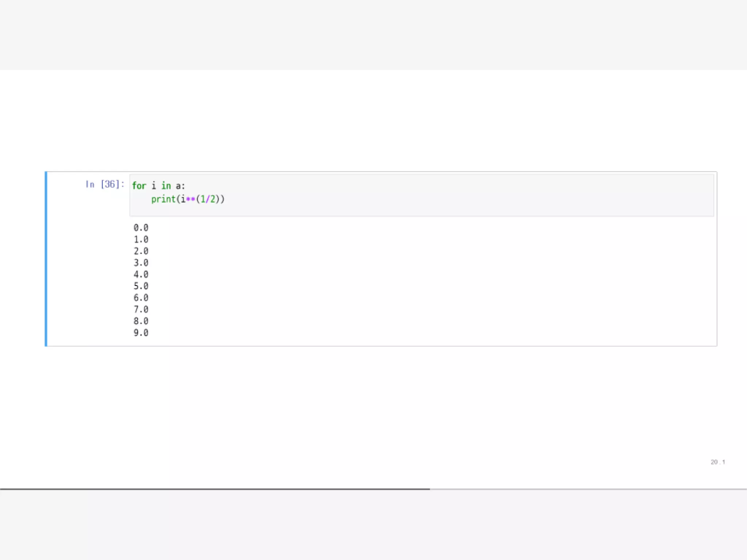Click the 'print' function text
Image resolution: width=747 pixels, height=560 pixels.
click(x=163, y=199)
